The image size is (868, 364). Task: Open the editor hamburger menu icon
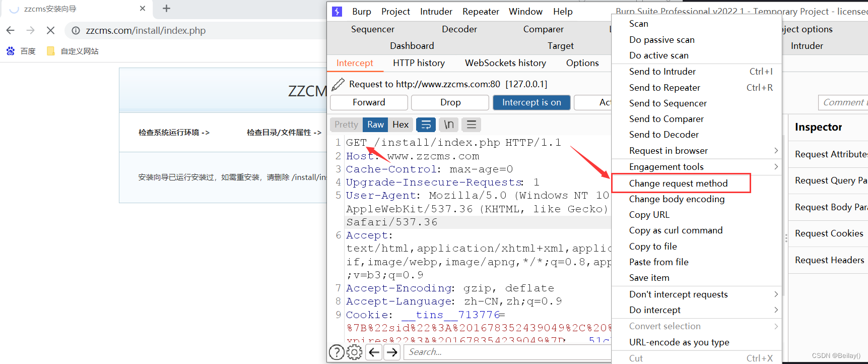(472, 125)
